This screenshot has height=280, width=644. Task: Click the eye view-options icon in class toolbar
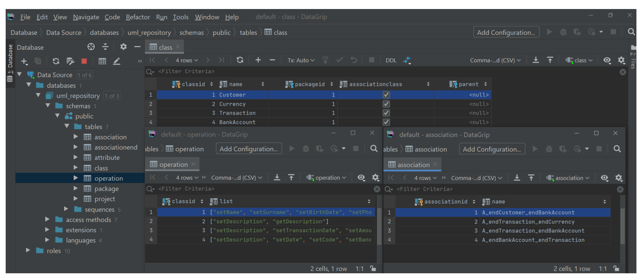(607, 60)
